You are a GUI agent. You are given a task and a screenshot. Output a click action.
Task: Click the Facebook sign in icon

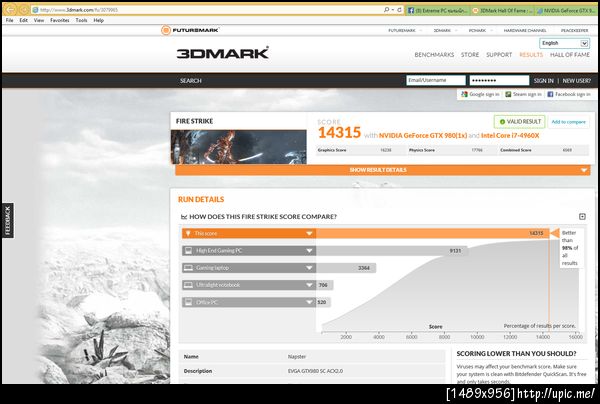pyautogui.click(x=550, y=94)
